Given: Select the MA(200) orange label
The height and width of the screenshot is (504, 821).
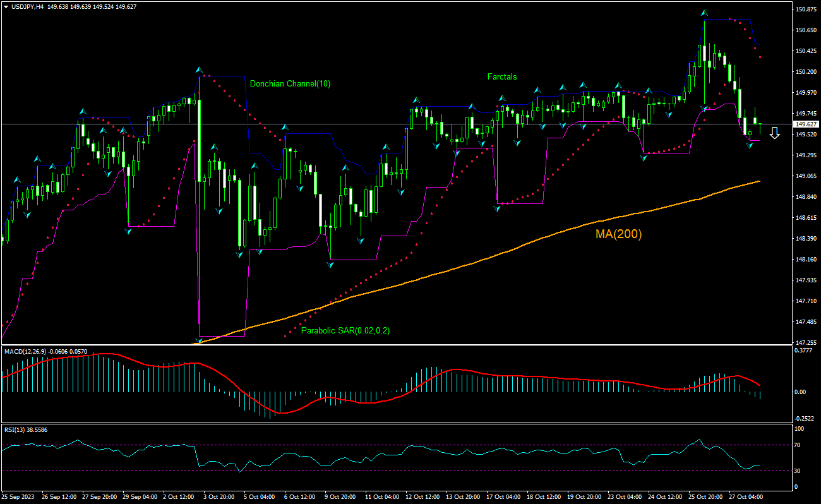Looking at the screenshot, I should point(618,234).
